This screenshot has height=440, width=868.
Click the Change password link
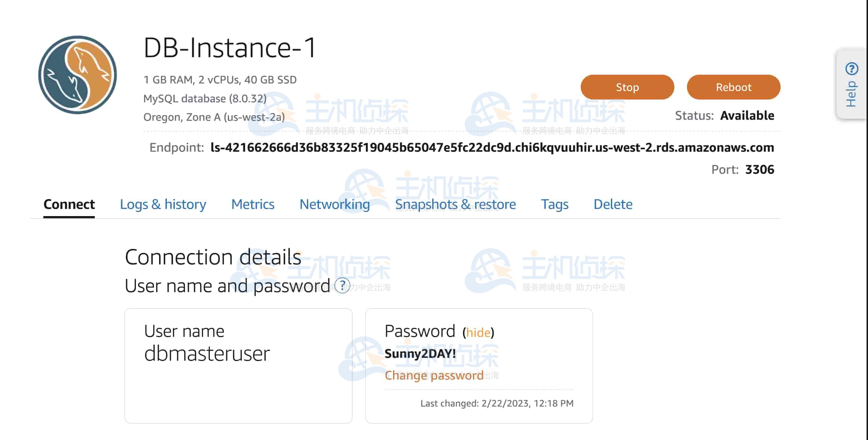pyautogui.click(x=434, y=375)
